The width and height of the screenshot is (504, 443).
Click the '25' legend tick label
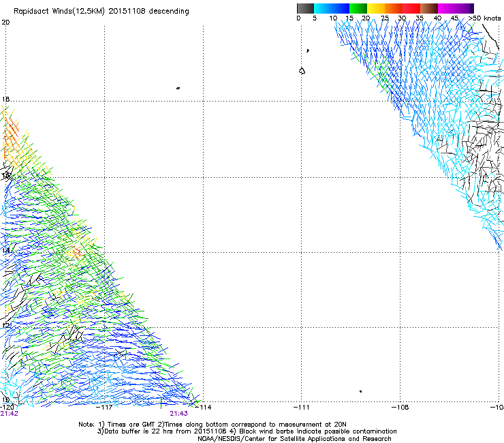[x=385, y=18]
